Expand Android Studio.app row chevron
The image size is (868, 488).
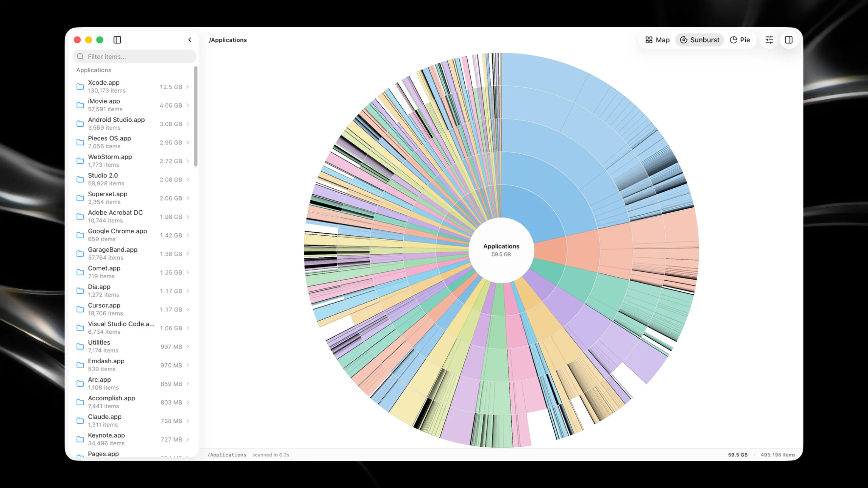point(188,124)
